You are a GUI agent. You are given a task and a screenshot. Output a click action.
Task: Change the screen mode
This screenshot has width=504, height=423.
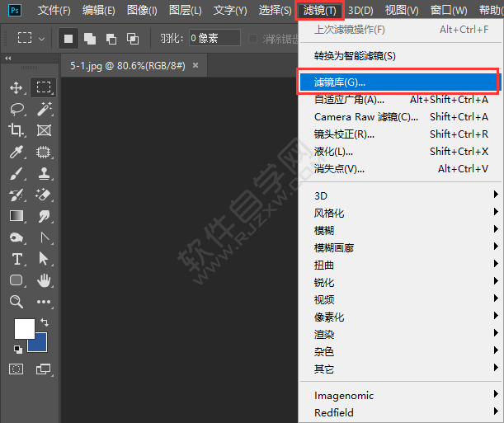click(x=44, y=369)
